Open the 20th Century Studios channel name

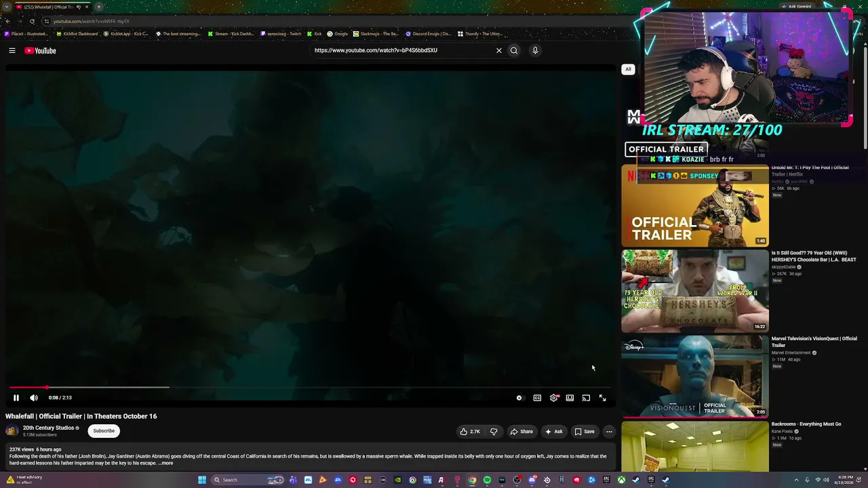(48, 428)
